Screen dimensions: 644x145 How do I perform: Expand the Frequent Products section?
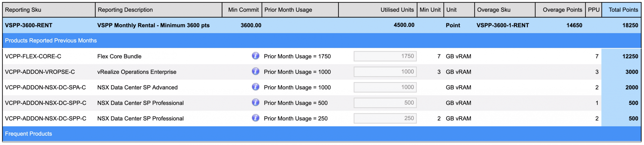(28, 134)
